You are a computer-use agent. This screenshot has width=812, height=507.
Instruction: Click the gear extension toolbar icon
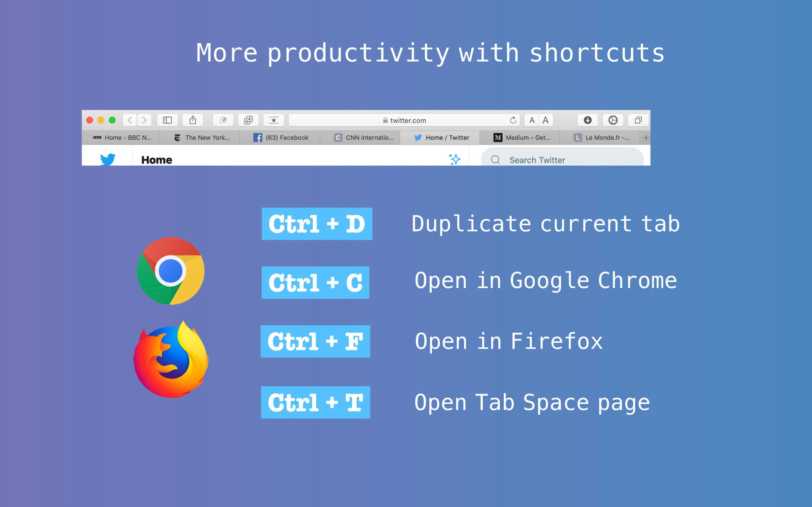[613, 120]
